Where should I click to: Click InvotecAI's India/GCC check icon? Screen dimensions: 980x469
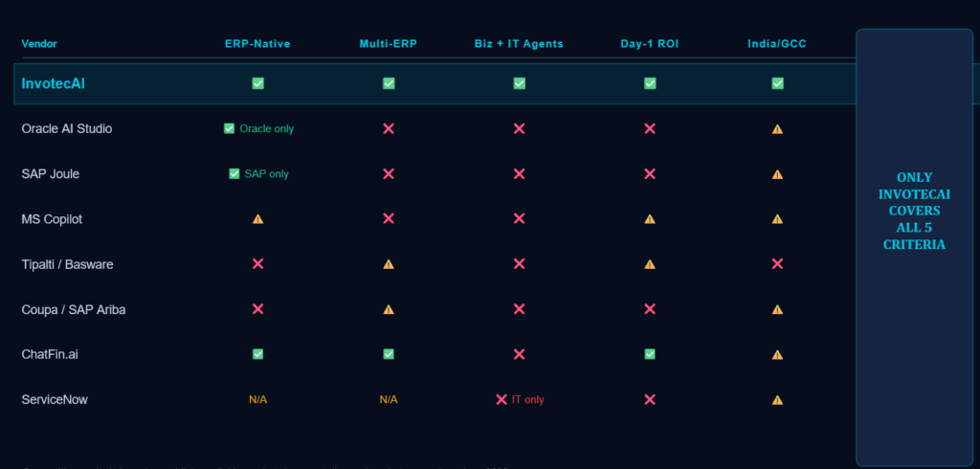pos(777,83)
